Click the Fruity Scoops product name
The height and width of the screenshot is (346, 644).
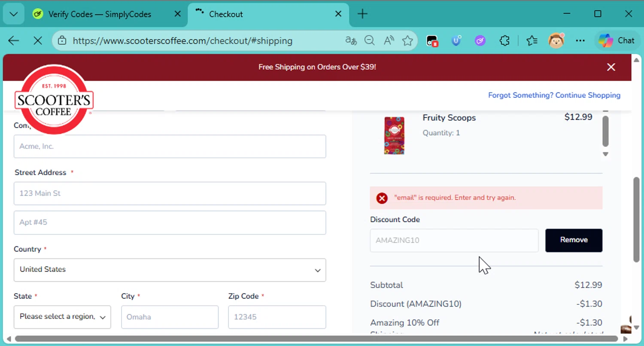click(x=449, y=118)
